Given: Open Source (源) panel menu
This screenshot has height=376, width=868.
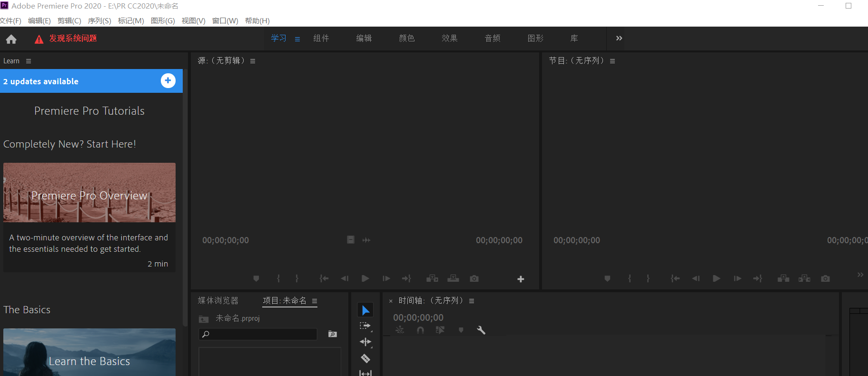Looking at the screenshot, I should [x=253, y=61].
